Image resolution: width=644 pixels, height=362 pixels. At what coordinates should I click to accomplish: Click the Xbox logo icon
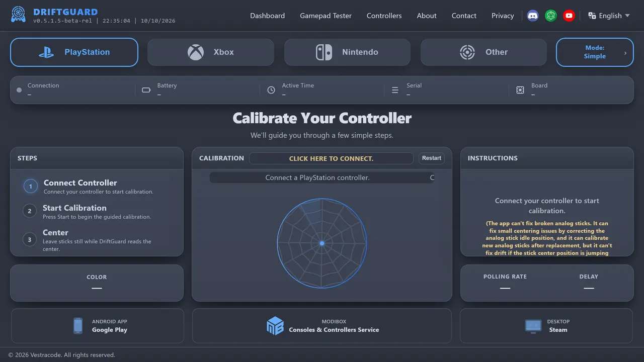click(x=196, y=52)
